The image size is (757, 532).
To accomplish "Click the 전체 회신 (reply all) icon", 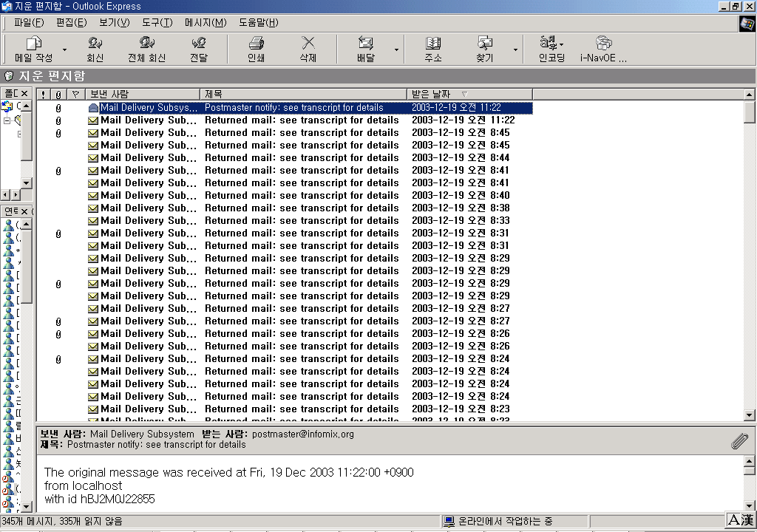I will 146,44.
